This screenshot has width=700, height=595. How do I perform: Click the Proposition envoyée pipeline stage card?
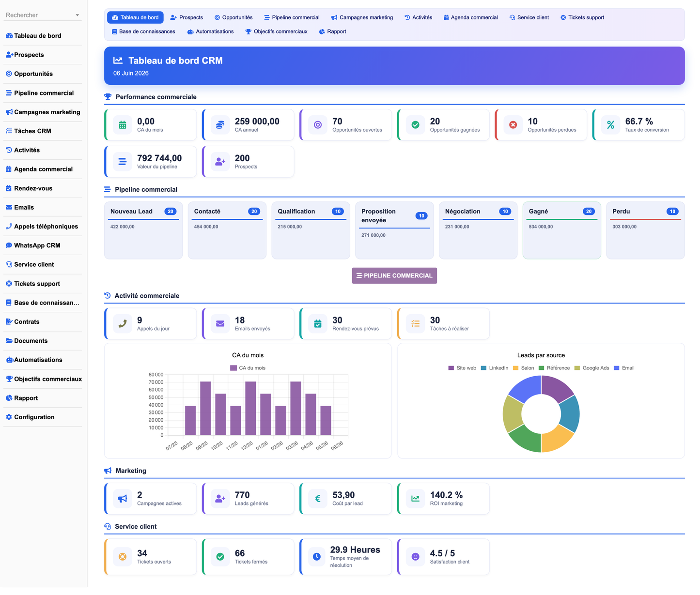(x=394, y=230)
